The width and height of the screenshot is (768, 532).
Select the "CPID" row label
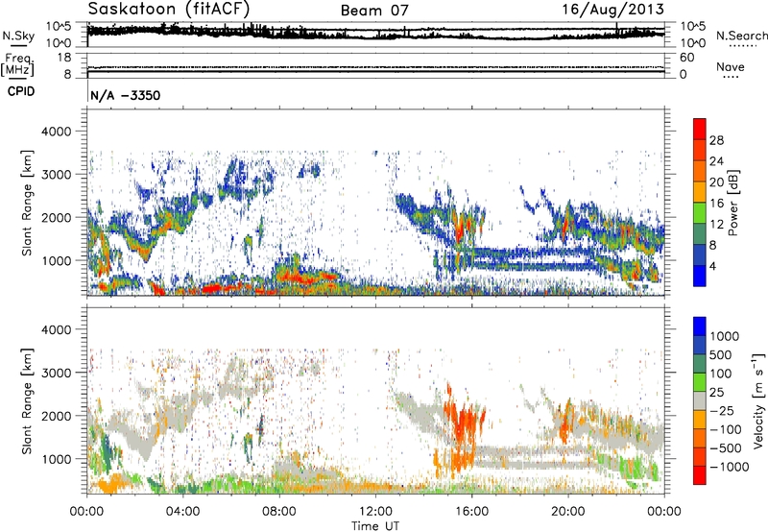tap(21, 91)
